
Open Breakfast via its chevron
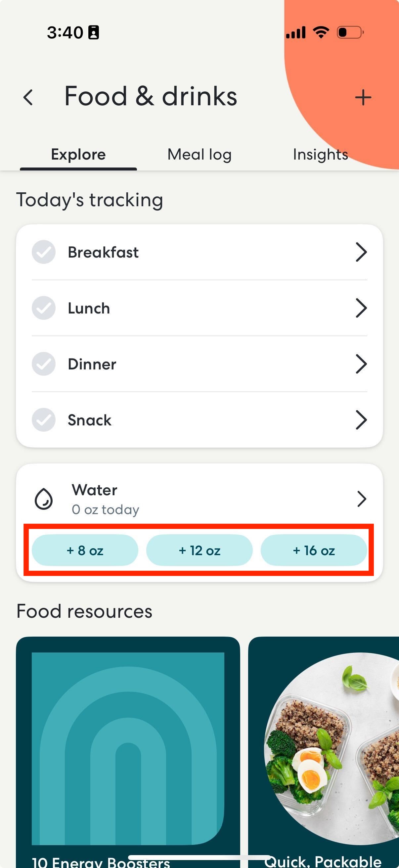point(361,252)
